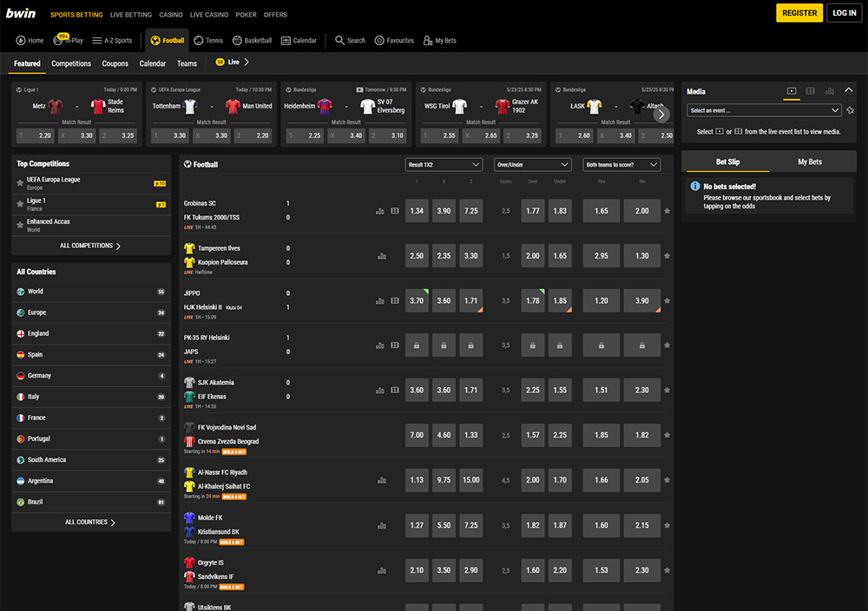Open the A-Z Sports list icon
This screenshot has height=611, width=868.
tap(97, 41)
